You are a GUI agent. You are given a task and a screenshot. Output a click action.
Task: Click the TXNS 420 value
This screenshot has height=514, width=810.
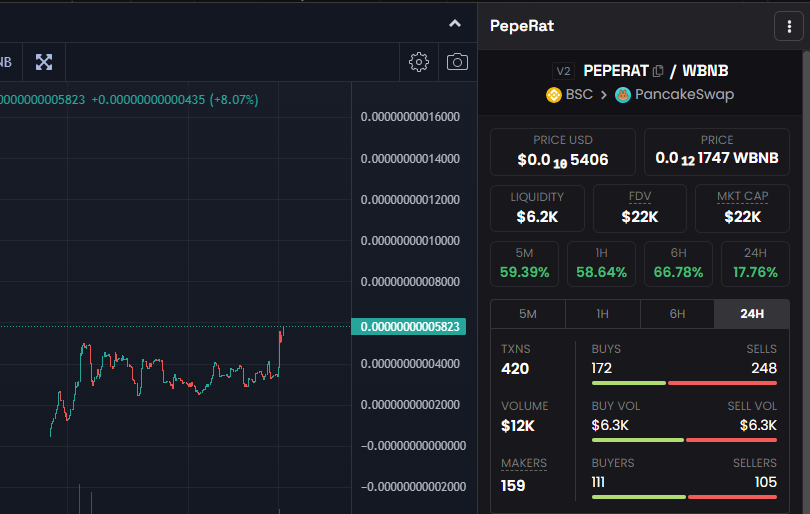[515, 369]
